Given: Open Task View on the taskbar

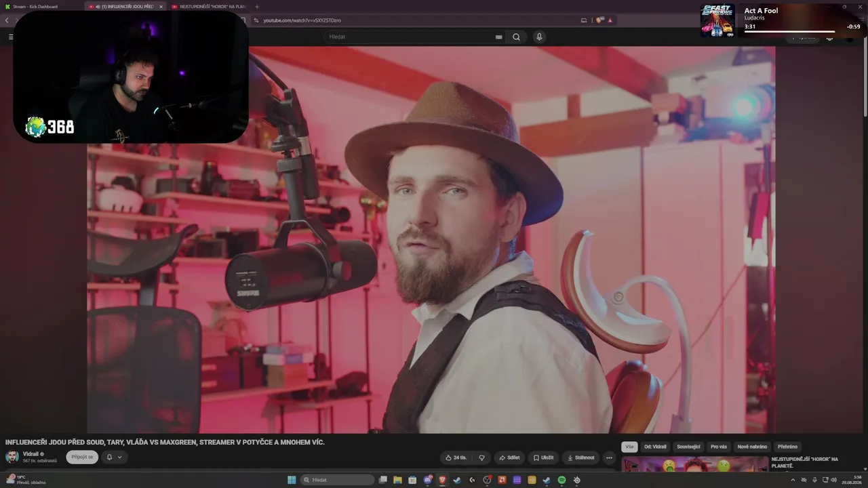Looking at the screenshot, I should tap(383, 480).
